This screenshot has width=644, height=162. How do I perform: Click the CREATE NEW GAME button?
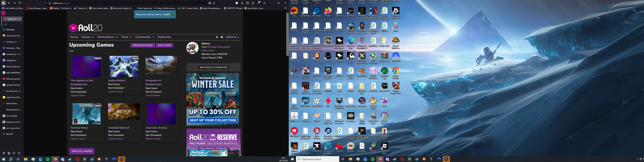pos(142,45)
